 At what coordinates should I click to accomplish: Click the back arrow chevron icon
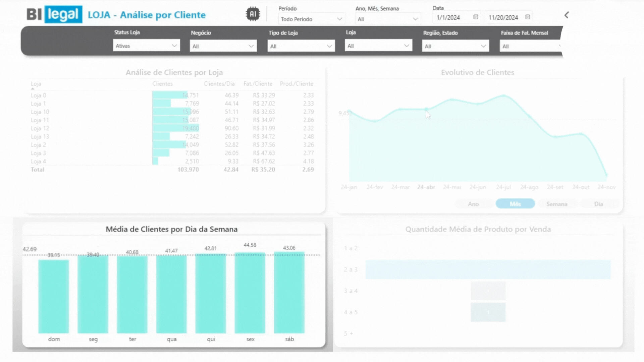click(x=567, y=15)
